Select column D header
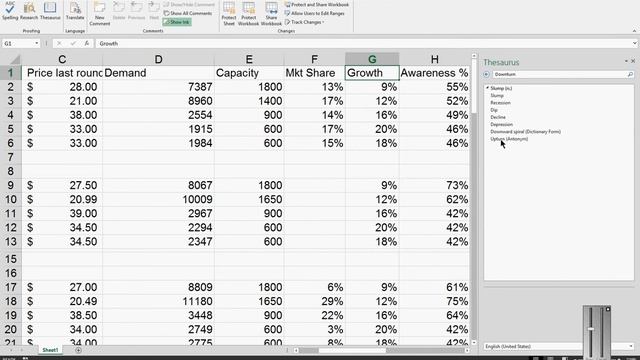The width and height of the screenshot is (640, 360). [158, 59]
